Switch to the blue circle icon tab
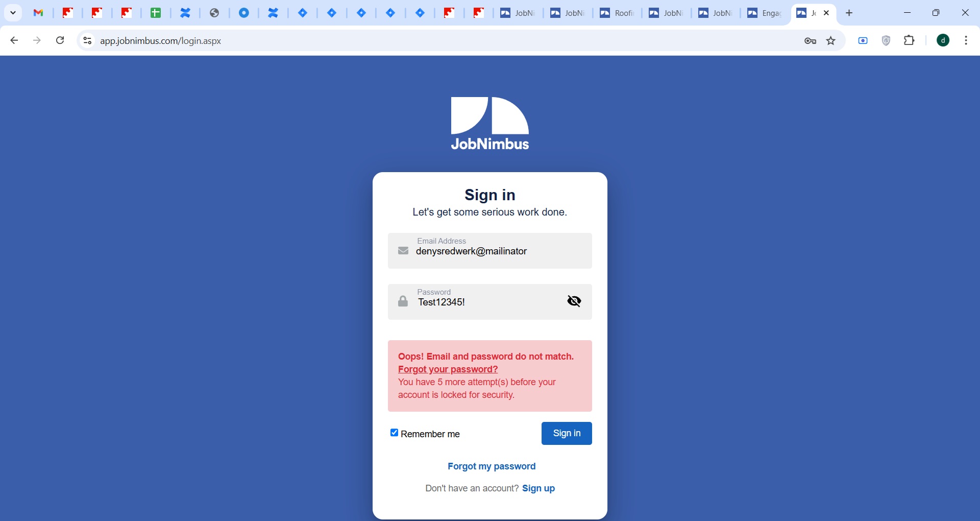The width and height of the screenshot is (980, 521). point(244,13)
